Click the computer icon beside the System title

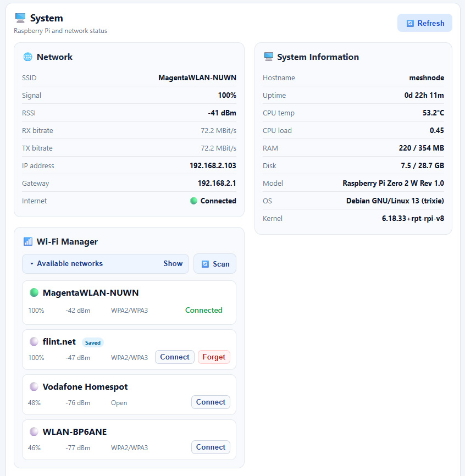[20, 18]
